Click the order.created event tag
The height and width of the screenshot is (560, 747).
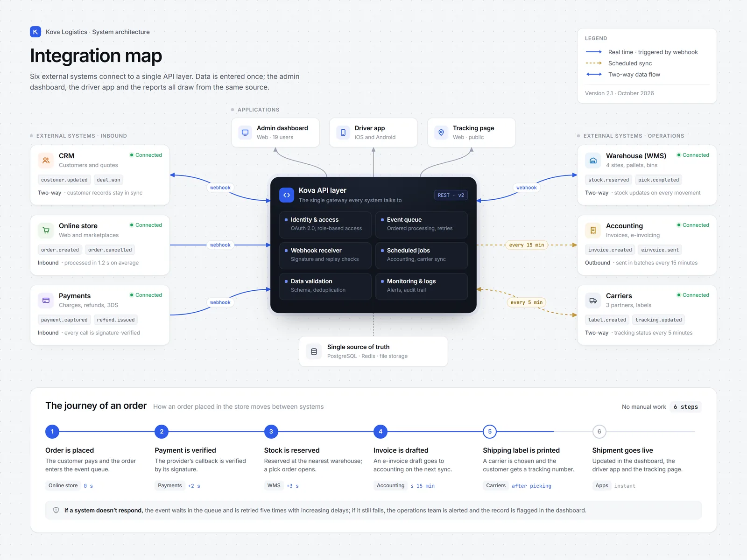pyautogui.click(x=60, y=250)
